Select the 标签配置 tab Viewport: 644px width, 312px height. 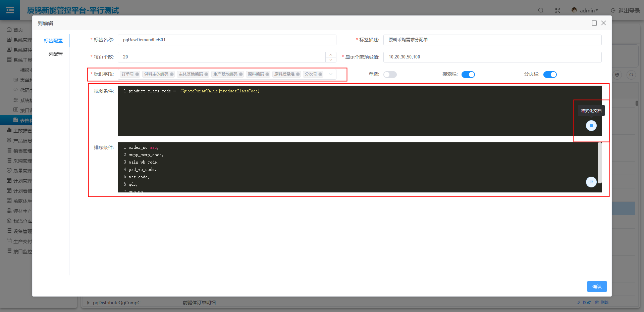point(53,41)
